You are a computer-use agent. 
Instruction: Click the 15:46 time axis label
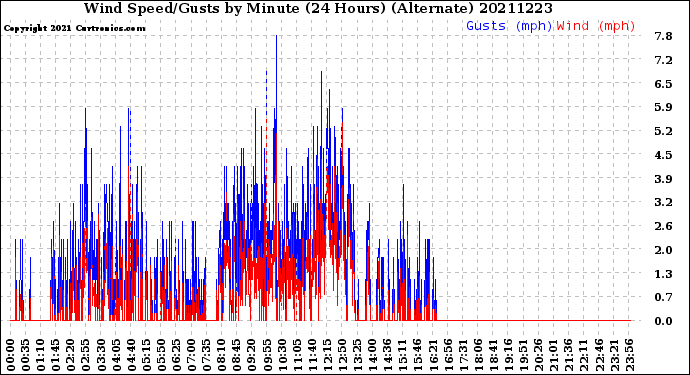418,355
